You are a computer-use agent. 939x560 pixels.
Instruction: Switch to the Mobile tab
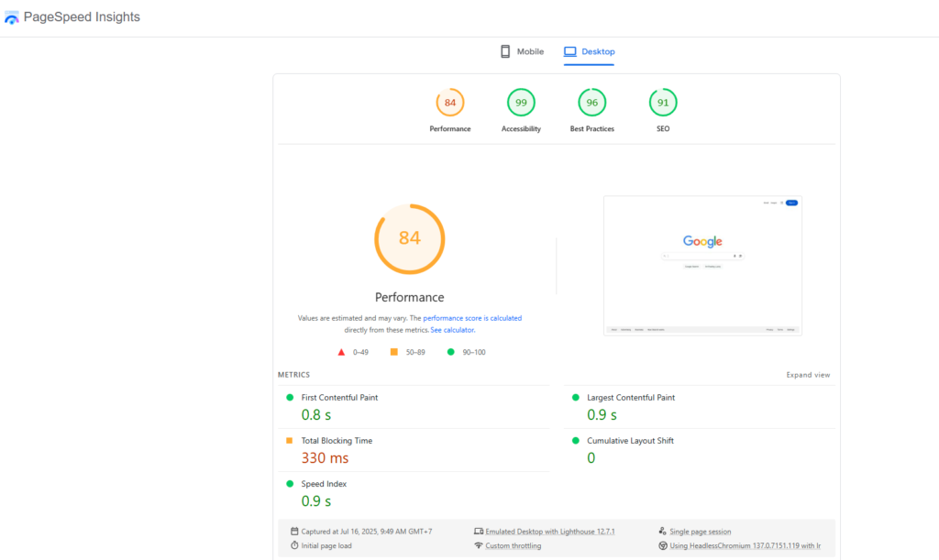pos(522,51)
